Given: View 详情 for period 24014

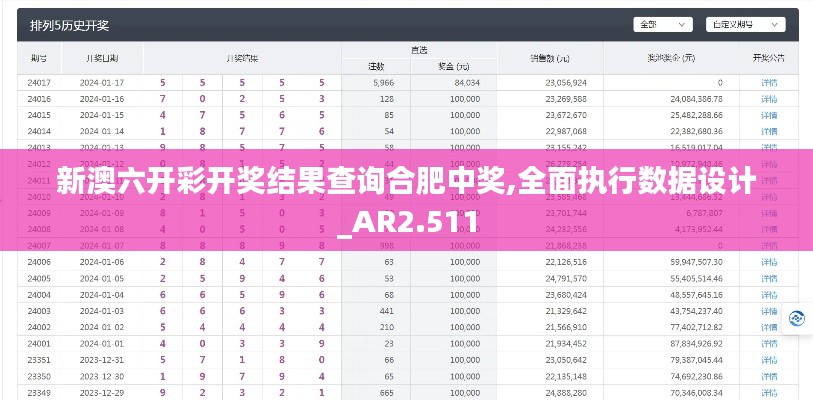Looking at the screenshot, I should coord(768,132).
